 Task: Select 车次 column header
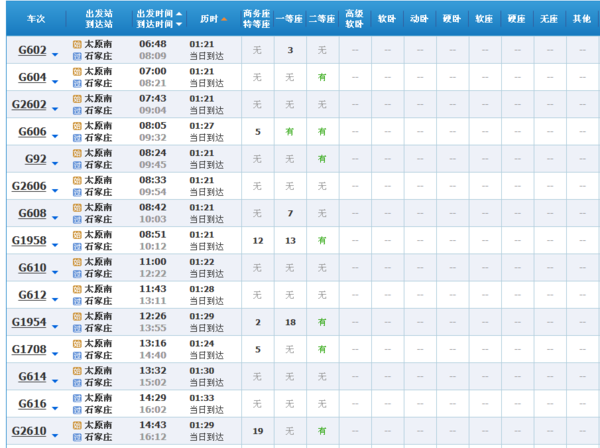point(35,19)
